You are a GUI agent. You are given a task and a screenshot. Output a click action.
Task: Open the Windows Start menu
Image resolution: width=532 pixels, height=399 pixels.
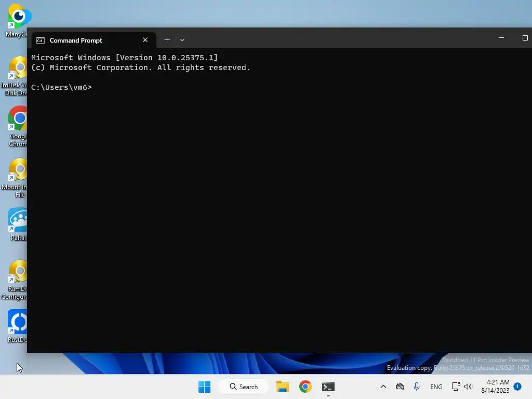click(204, 387)
